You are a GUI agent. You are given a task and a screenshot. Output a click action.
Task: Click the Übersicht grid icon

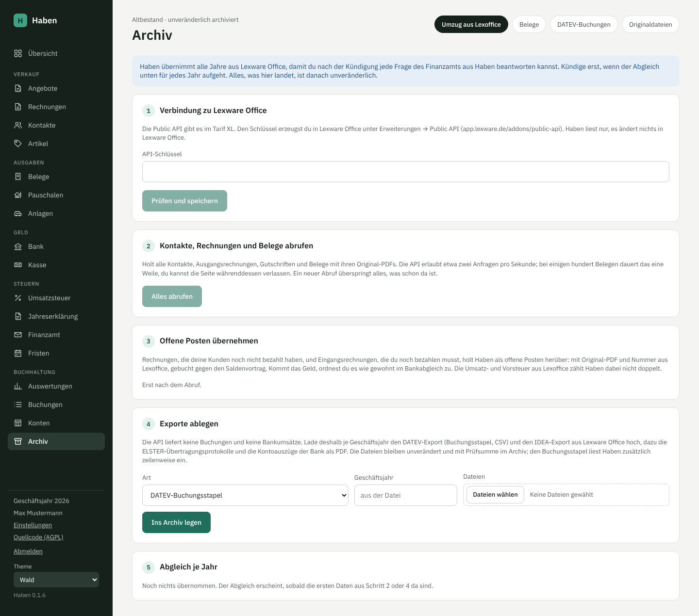click(18, 53)
